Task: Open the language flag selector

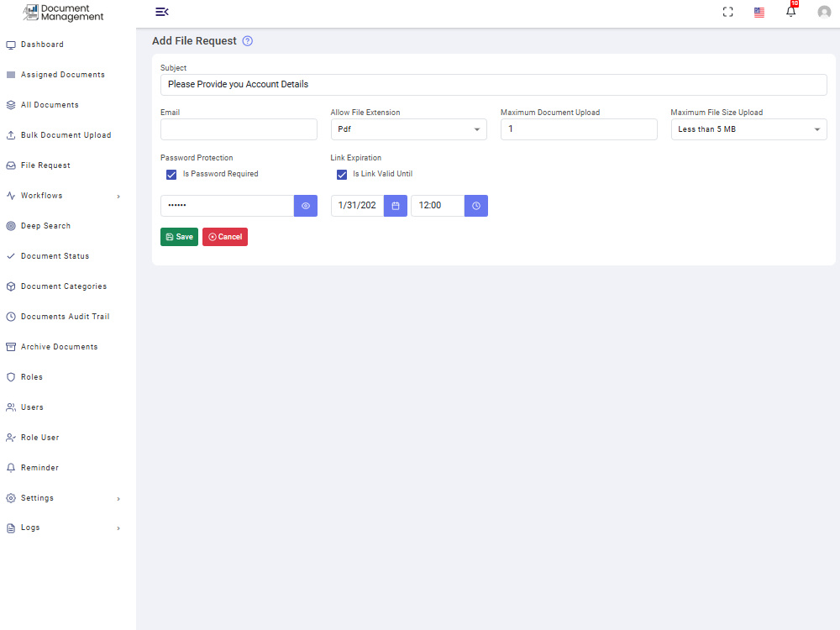Action: [759, 13]
